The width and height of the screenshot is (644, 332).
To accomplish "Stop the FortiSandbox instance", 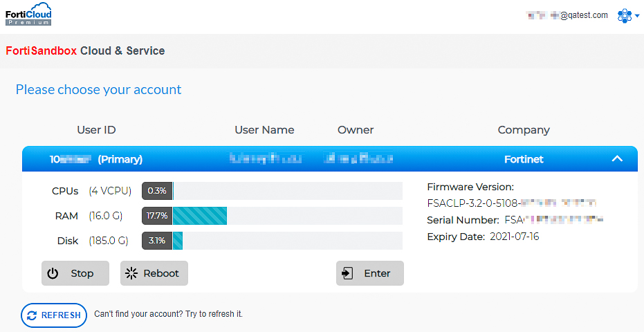I will (75, 273).
